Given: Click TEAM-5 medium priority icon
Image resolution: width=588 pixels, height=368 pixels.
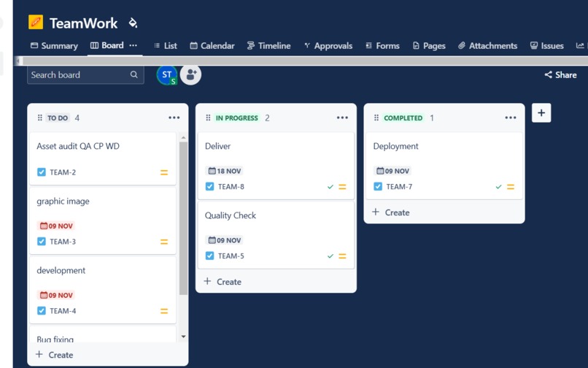Looking at the screenshot, I should coord(342,256).
